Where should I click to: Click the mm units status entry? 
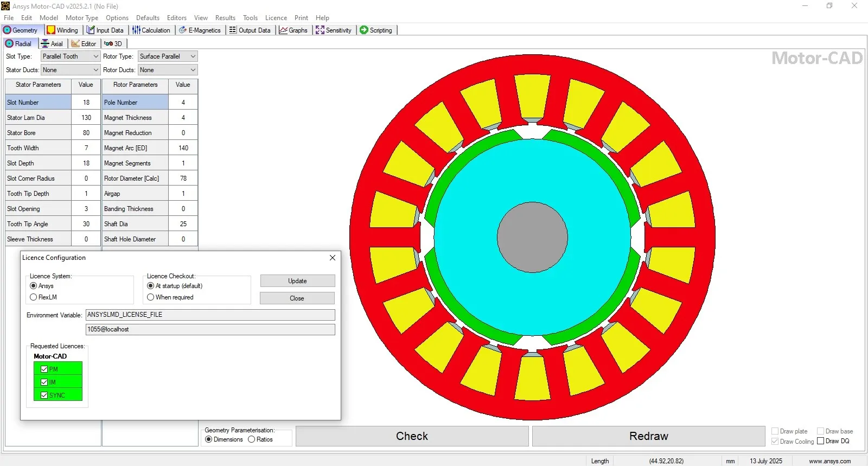[730, 461]
